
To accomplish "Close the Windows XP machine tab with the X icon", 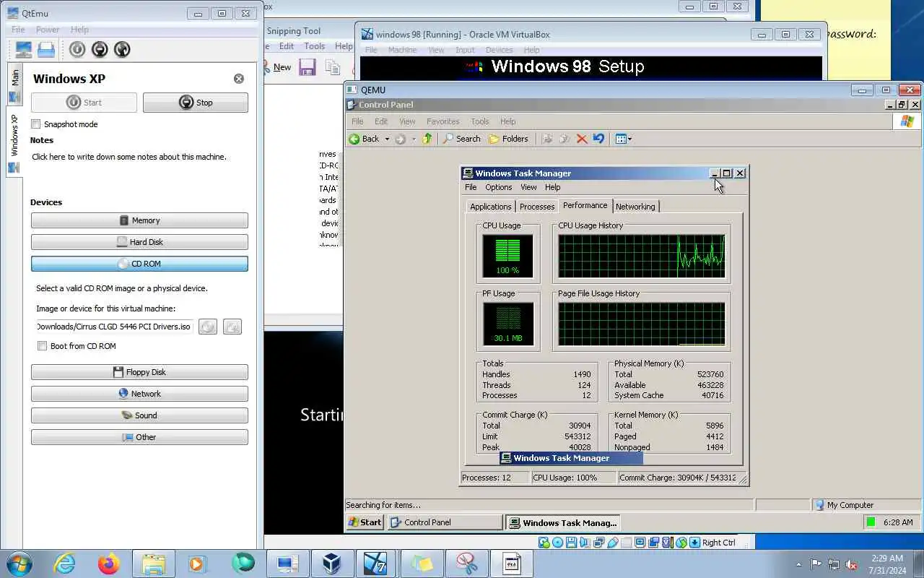I will click(239, 79).
